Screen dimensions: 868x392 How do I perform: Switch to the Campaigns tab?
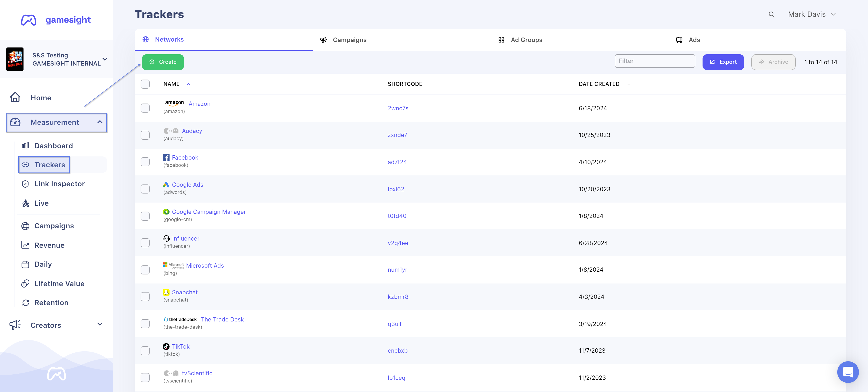tap(401, 40)
